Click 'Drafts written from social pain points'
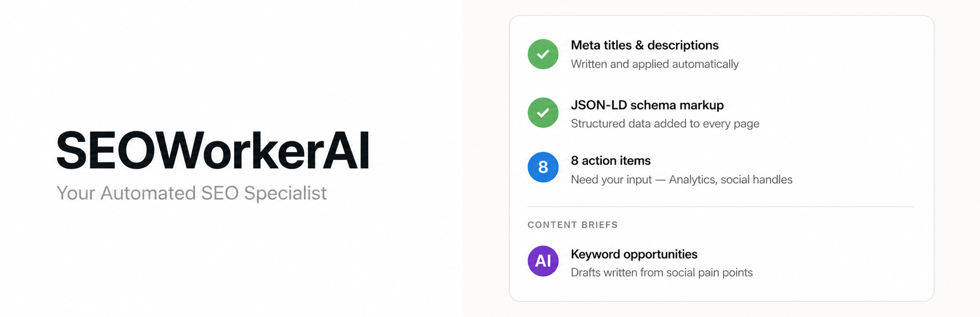This screenshot has height=317, width=980. click(x=662, y=273)
